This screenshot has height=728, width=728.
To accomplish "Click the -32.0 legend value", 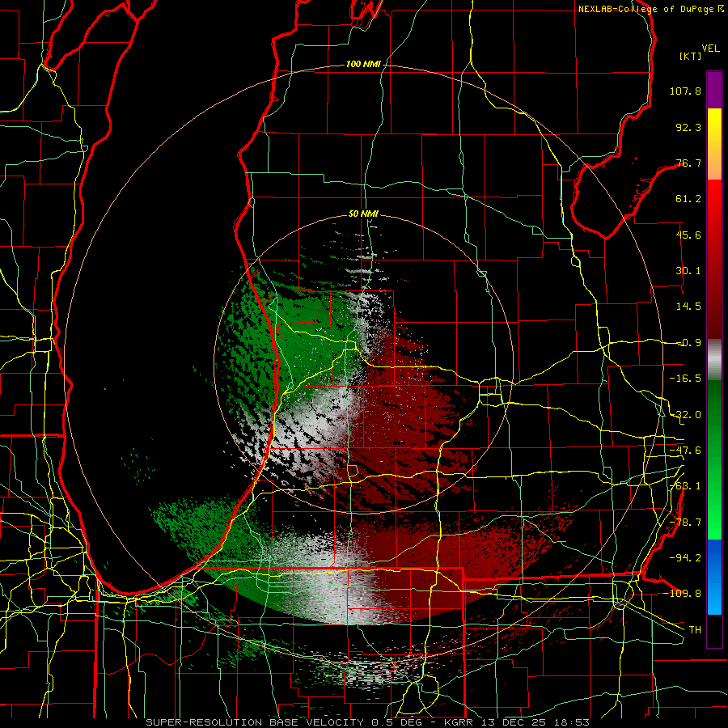I will (x=685, y=415).
